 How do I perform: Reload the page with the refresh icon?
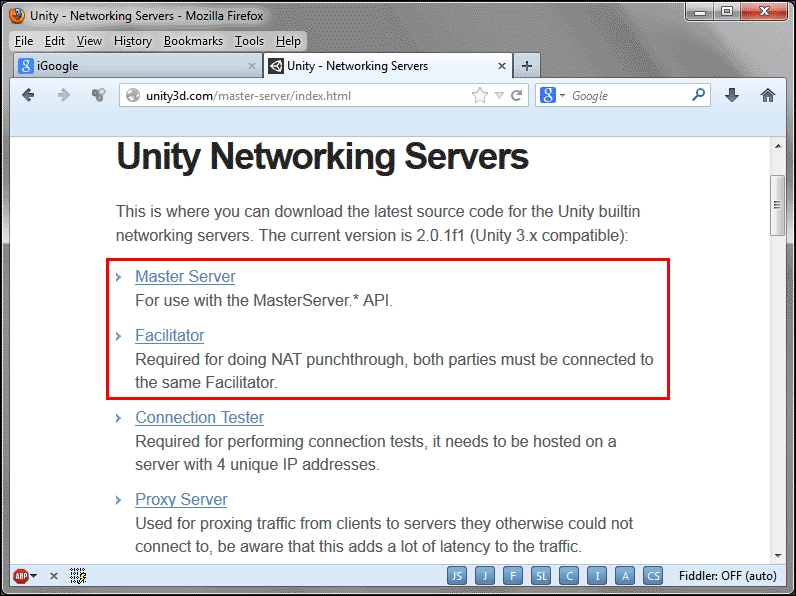coord(517,95)
